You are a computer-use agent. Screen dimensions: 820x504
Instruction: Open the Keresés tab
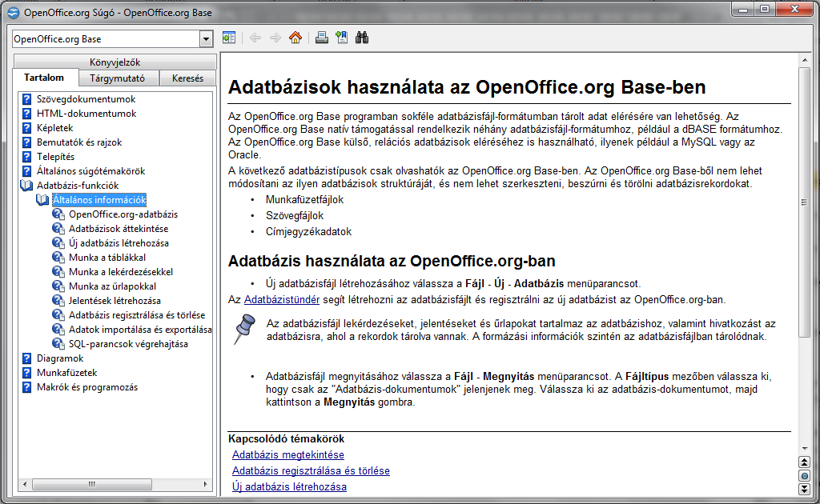click(x=187, y=78)
